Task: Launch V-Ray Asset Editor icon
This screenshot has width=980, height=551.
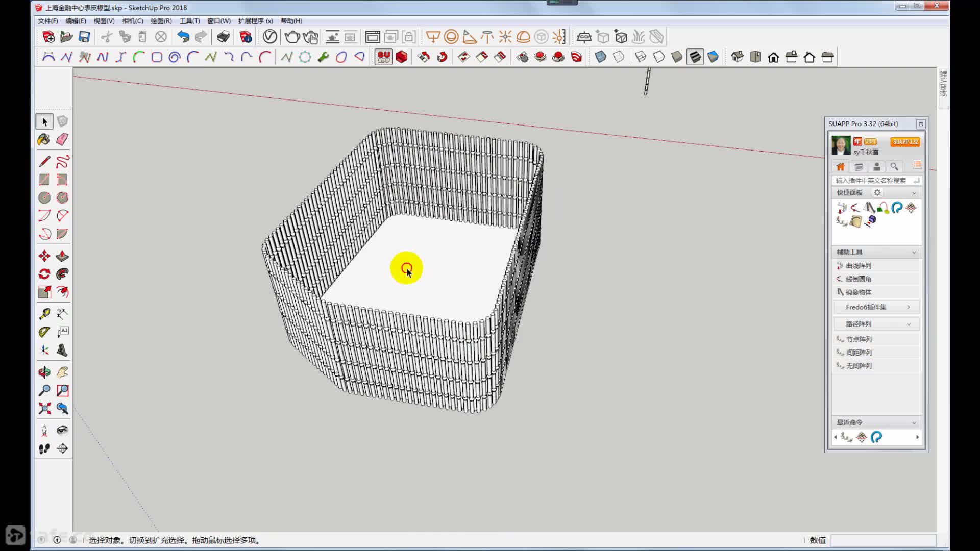Action: click(270, 37)
